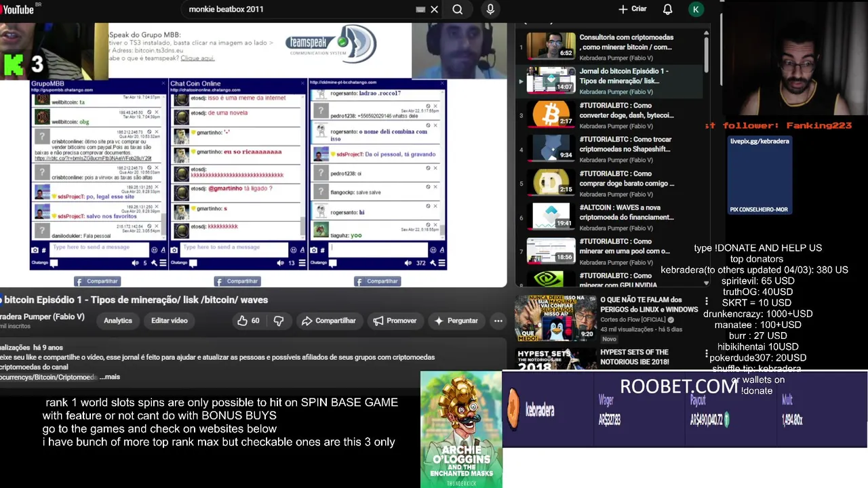
Task: Mute sound in the GrupoMBB chat
Action: (x=135, y=263)
